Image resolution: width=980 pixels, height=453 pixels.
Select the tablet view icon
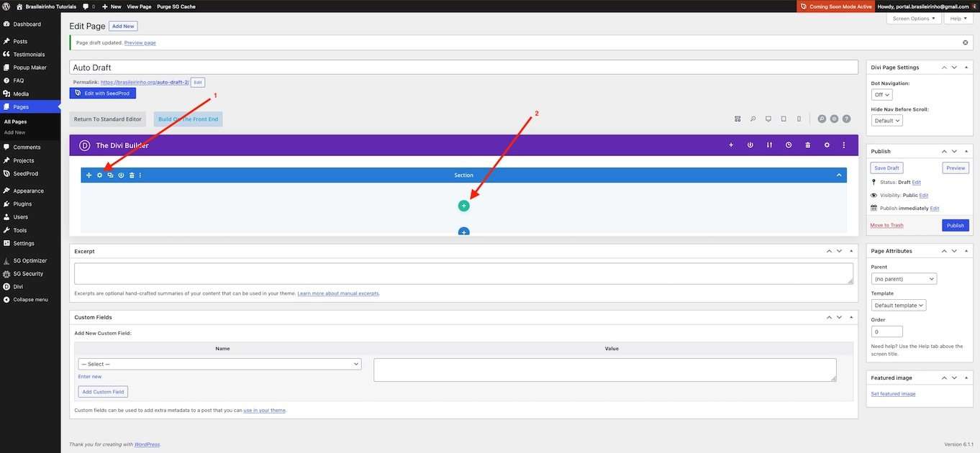click(x=784, y=119)
